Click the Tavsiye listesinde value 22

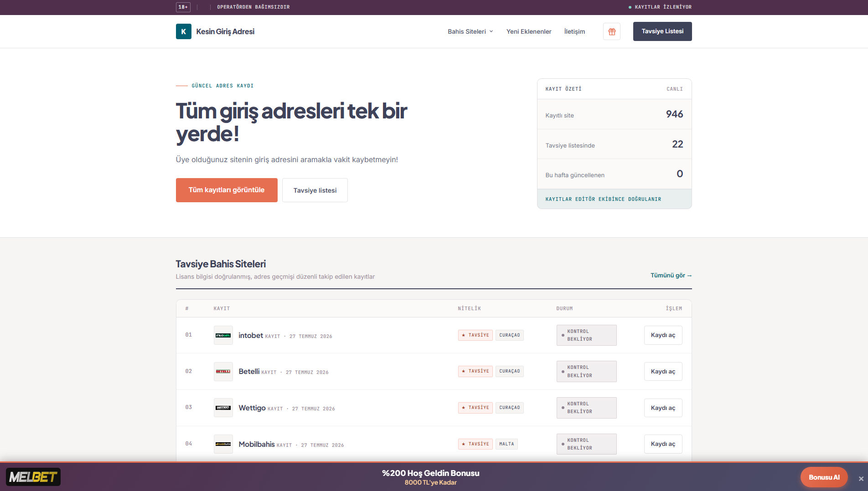pyautogui.click(x=677, y=144)
